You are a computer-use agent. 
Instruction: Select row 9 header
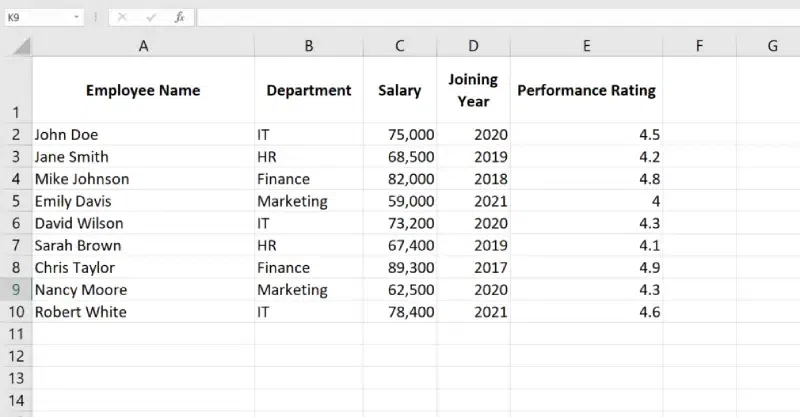[x=16, y=289]
